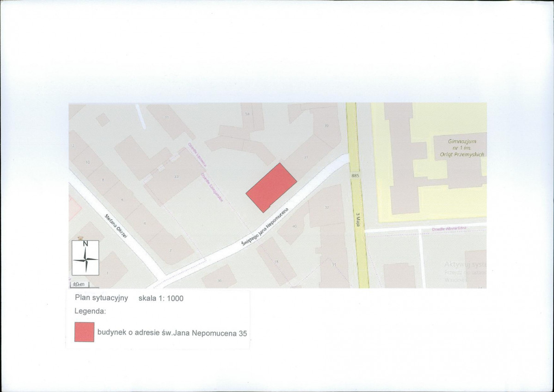Screen dimensions: 554x392
Task: Click the map scale bar
Action: 79,284
